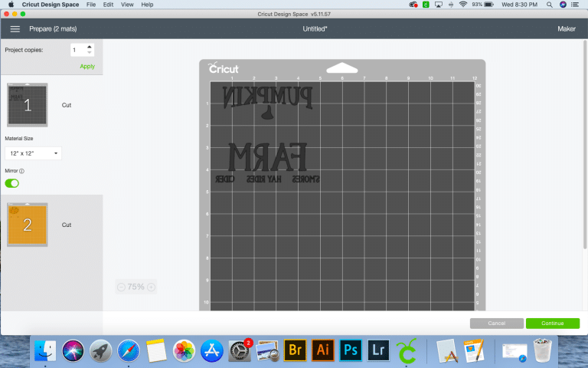Open Finder from the dock

(45, 350)
